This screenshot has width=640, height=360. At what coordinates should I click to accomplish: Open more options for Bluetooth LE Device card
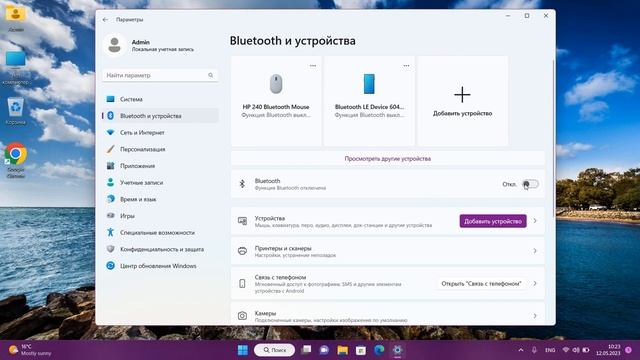click(406, 66)
